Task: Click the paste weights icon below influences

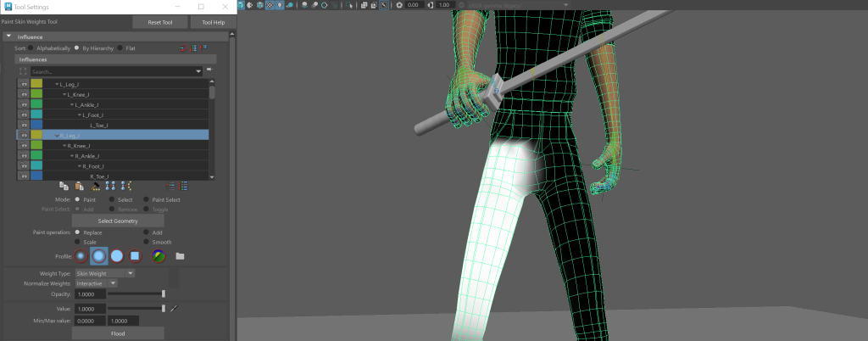Action: (x=80, y=186)
